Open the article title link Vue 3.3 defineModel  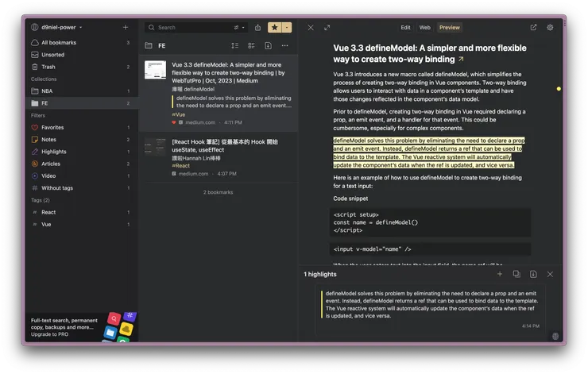tap(430, 53)
